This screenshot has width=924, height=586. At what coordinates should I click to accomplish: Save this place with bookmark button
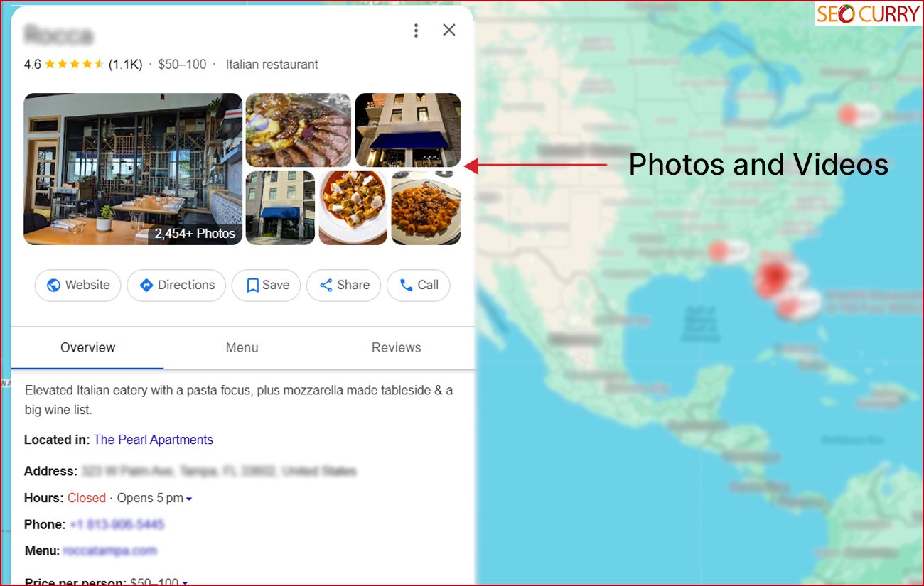point(267,285)
